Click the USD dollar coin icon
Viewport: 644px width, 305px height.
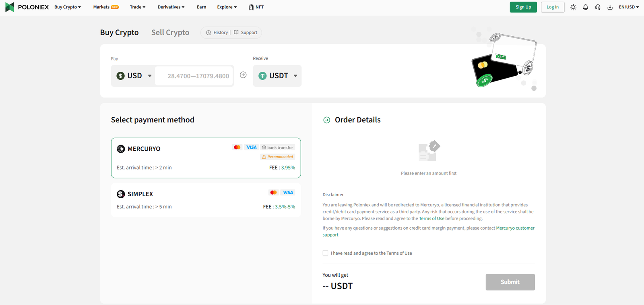tap(120, 76)
